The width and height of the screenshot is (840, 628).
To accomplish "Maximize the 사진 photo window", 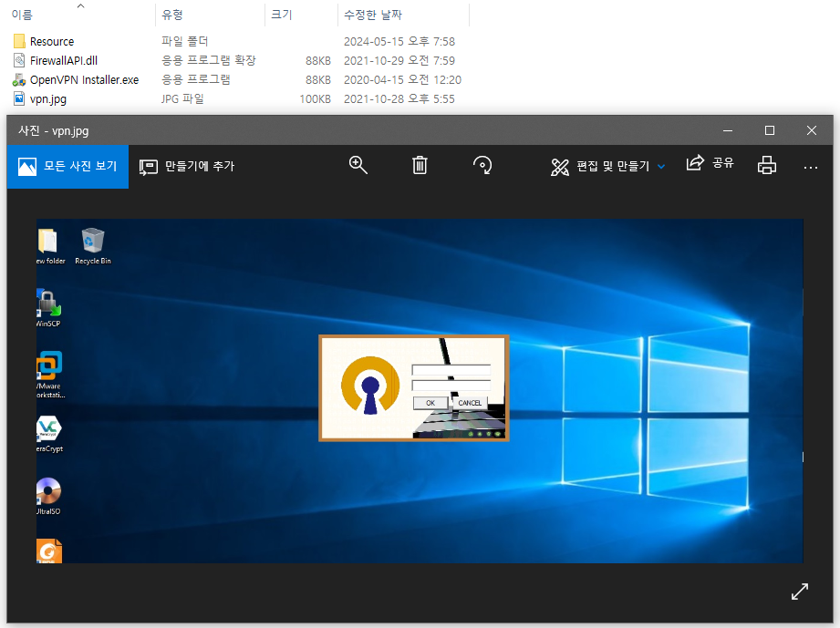I will (769, 130).
